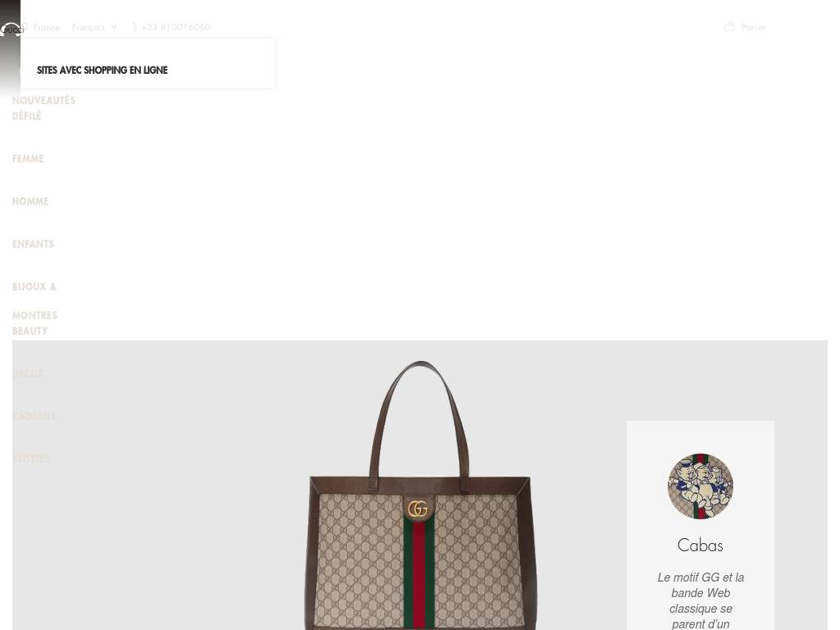Go to the Enfants section
840x630 pixels.
click(33, 244)
